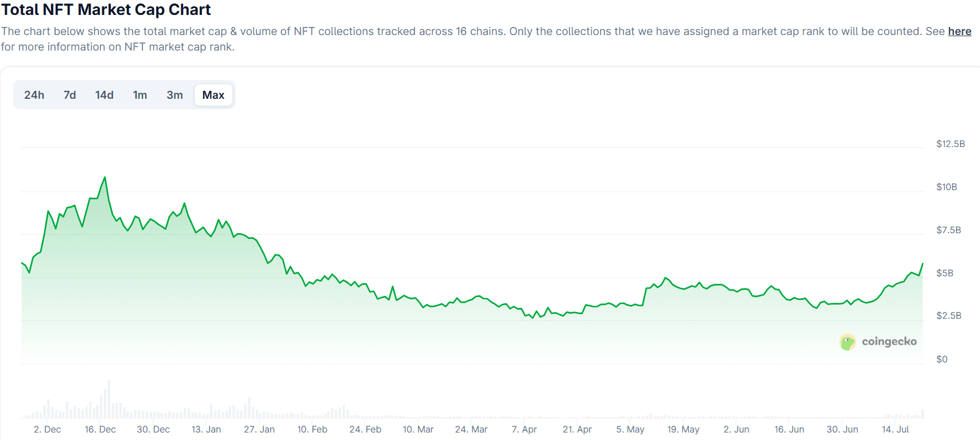Click the tallest volume bar near 16. Dec

109,398
